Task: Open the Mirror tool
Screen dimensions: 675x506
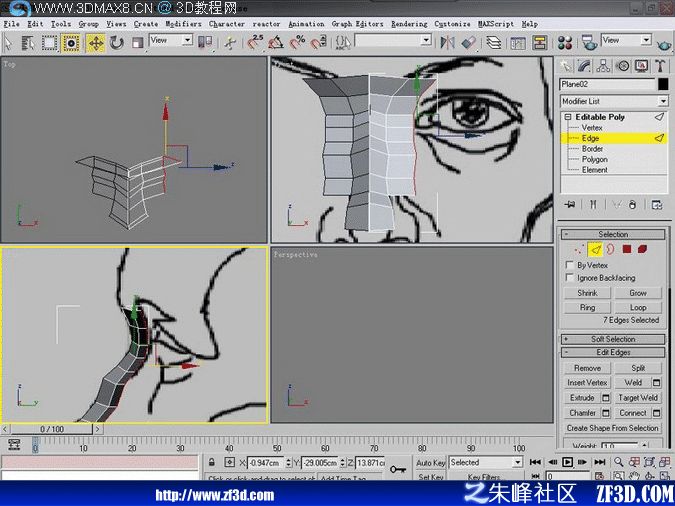Action: (447, 42)
